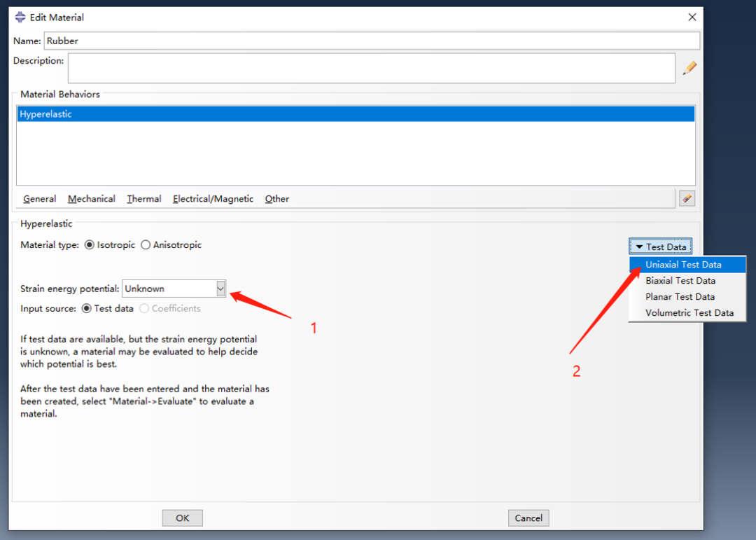756x540 pixels.
Task: Click into the Description field
Action: point(371,68)
